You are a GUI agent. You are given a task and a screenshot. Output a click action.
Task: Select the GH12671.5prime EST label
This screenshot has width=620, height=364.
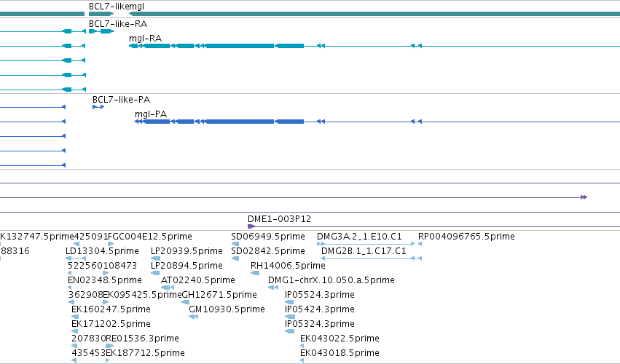click(219, 295)
